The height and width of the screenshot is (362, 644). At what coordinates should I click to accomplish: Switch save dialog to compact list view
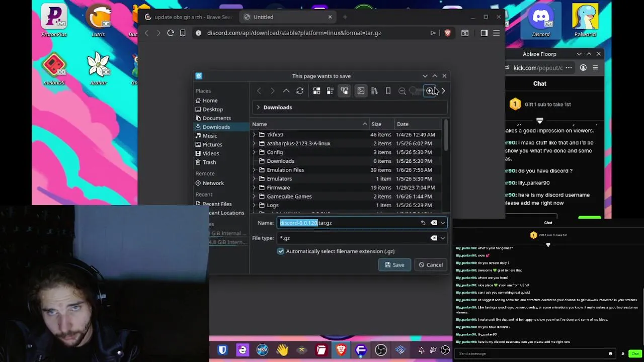coord(330,91)
